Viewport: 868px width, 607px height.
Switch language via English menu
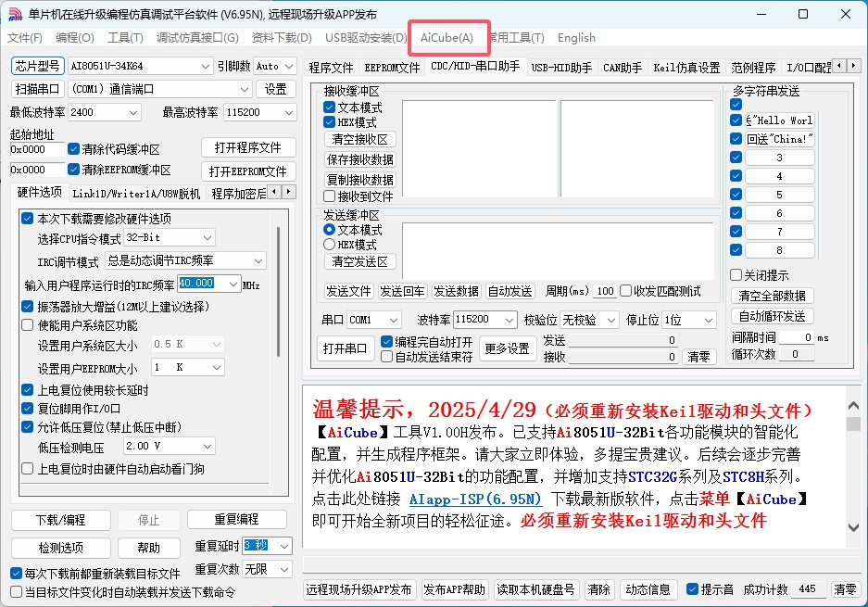tap(576, 38)
